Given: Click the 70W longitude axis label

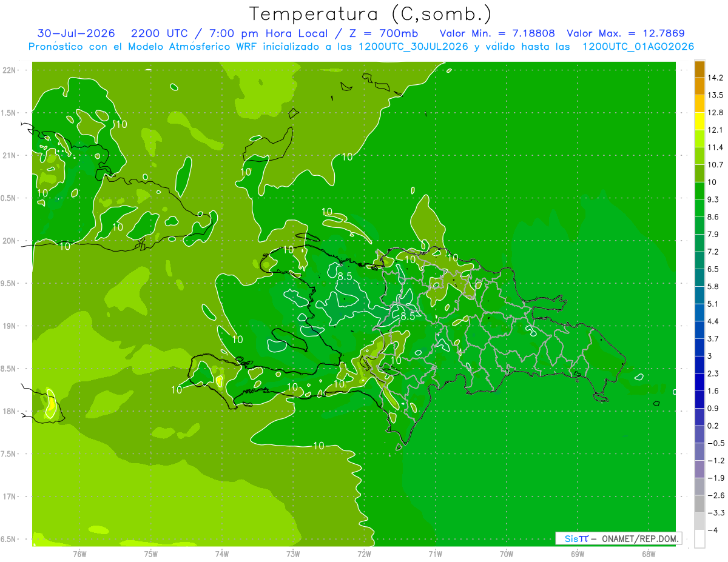Looking at the screenshot, I should (x=507, y=554).
